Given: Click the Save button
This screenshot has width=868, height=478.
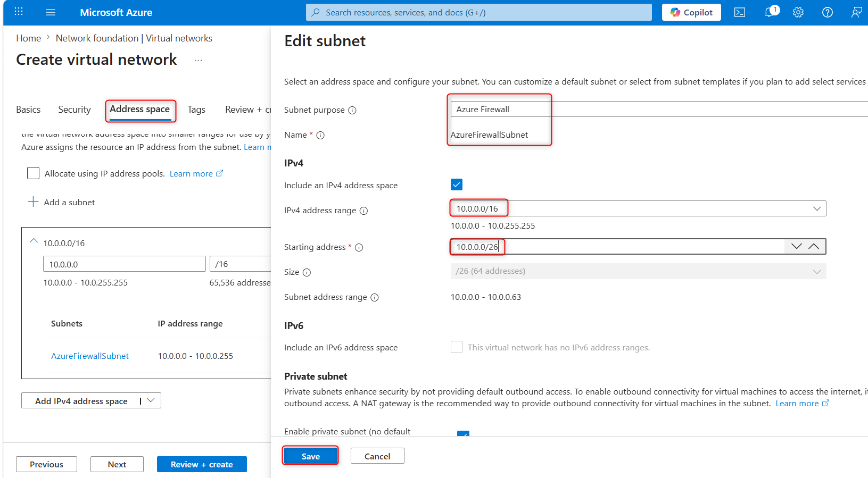Looking at the screenshot, I should tap(311, 456).
